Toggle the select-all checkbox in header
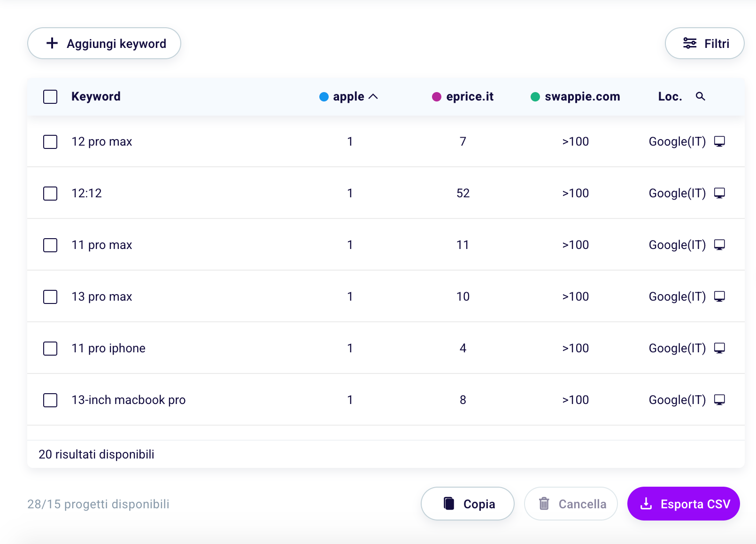Image resolution: width=756 pixels, height=544 pixels. point(50,97)
